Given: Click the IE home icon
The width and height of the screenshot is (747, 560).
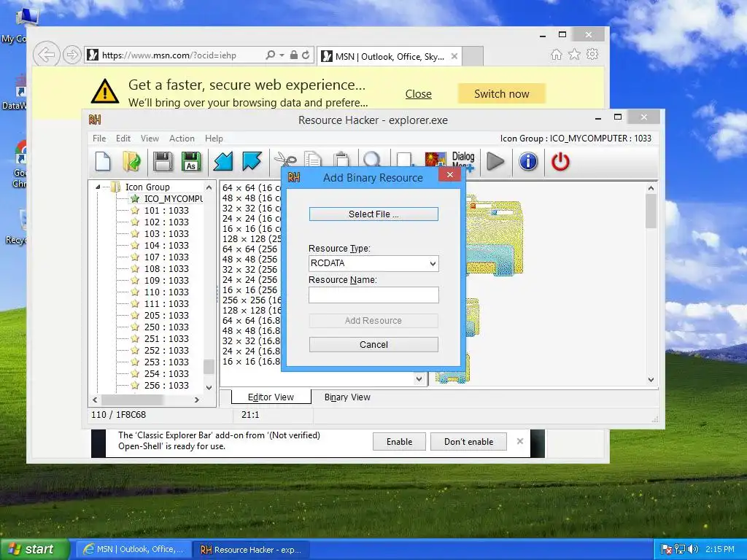Looking at the screenshot, I should click(x=556, y=54).
